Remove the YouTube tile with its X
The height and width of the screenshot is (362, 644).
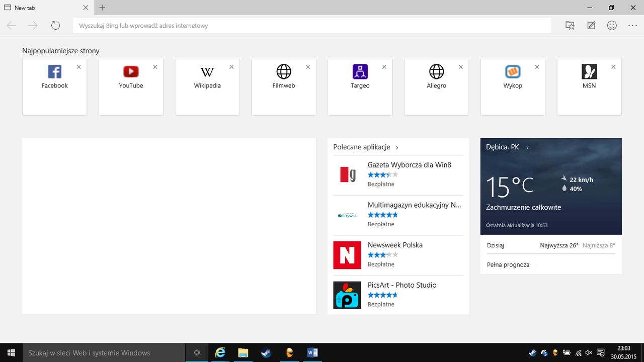(x=155, y=67)
